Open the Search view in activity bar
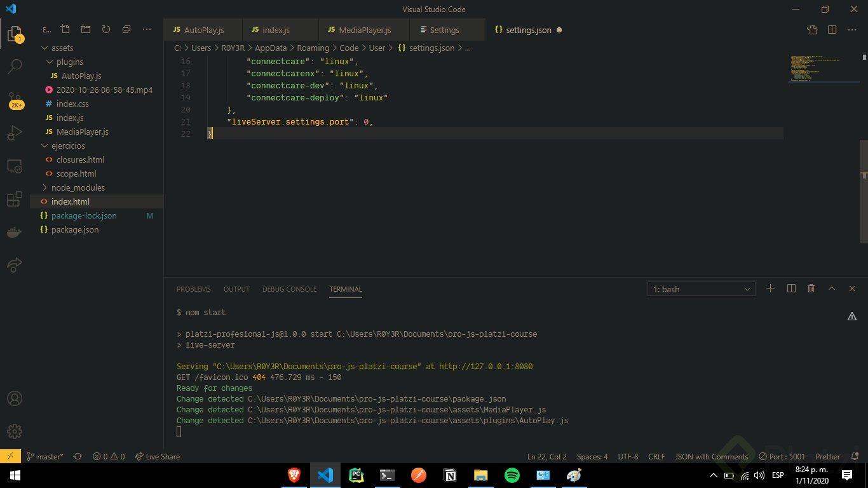Image resolution: width=868 pixels, height=488 pixels. (15, 66)
